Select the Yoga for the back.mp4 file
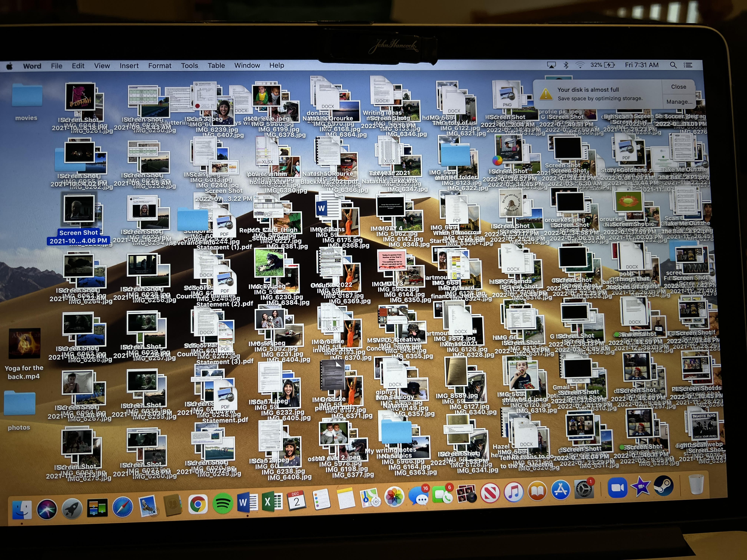Viewport: 747px width, 560px height. (24, 344)
